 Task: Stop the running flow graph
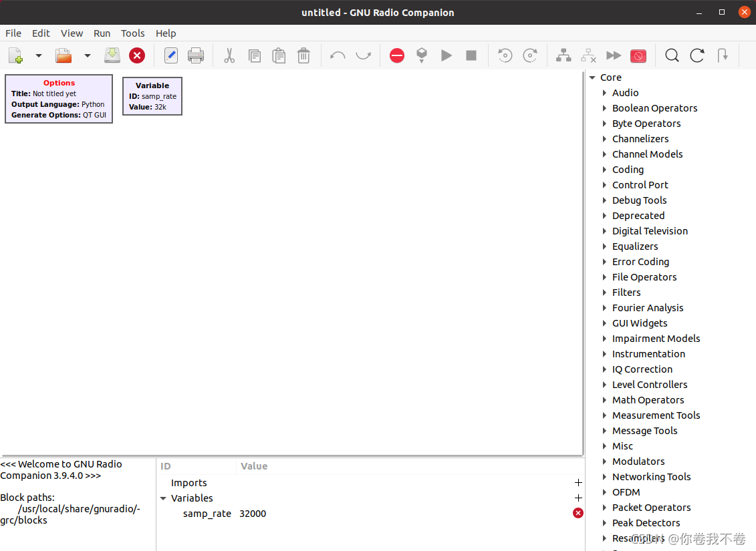point(471,56)
